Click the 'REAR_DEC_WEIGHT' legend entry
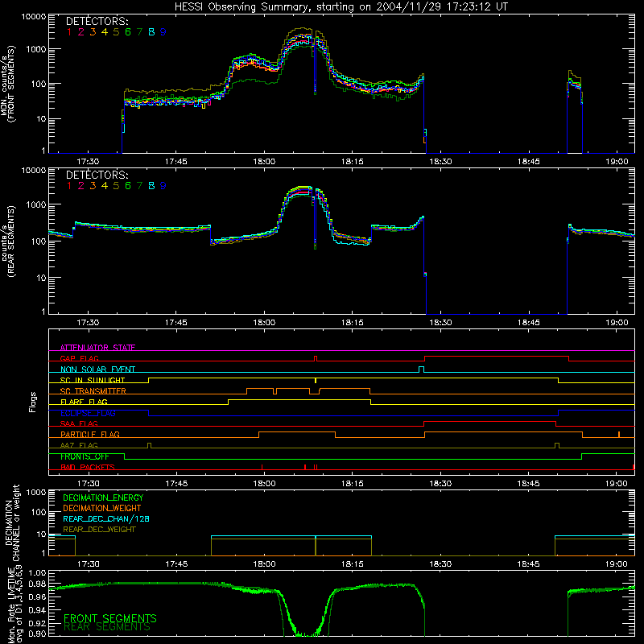644x644 pixels. point(99,530)
